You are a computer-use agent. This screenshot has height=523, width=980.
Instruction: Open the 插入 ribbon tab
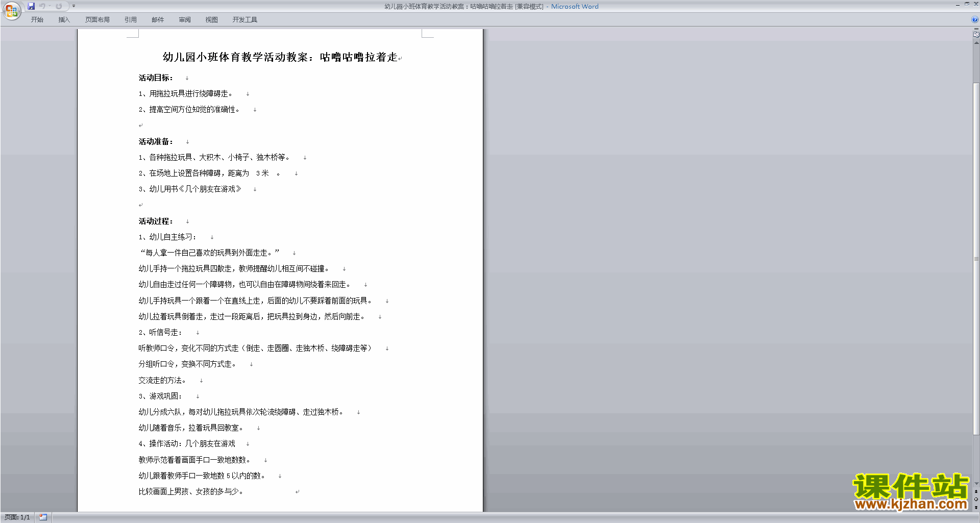[x=64, y=20]
